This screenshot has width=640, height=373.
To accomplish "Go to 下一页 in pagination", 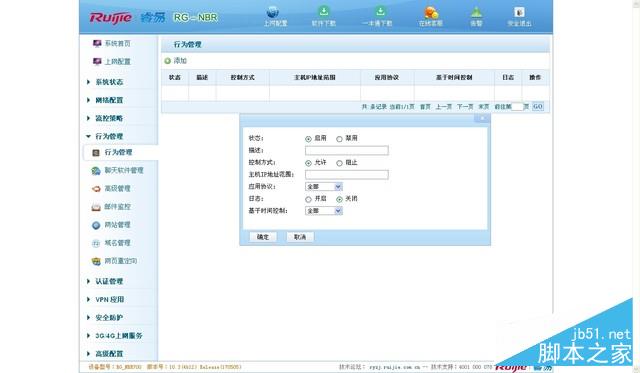I will (465, 107).
